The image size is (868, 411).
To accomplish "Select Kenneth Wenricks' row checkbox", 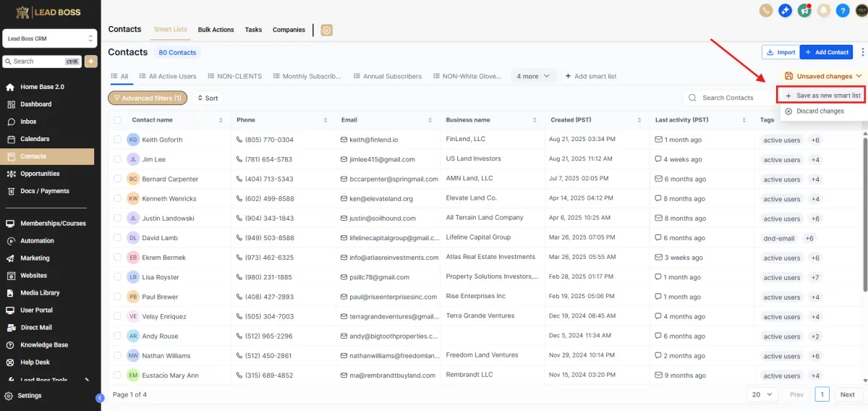I will (x=117, y=198).
